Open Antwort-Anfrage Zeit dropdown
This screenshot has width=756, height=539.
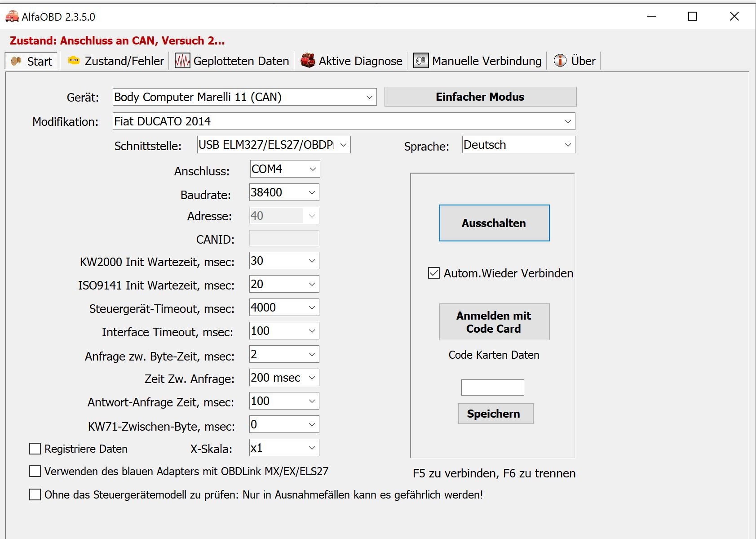click(284, 401)
